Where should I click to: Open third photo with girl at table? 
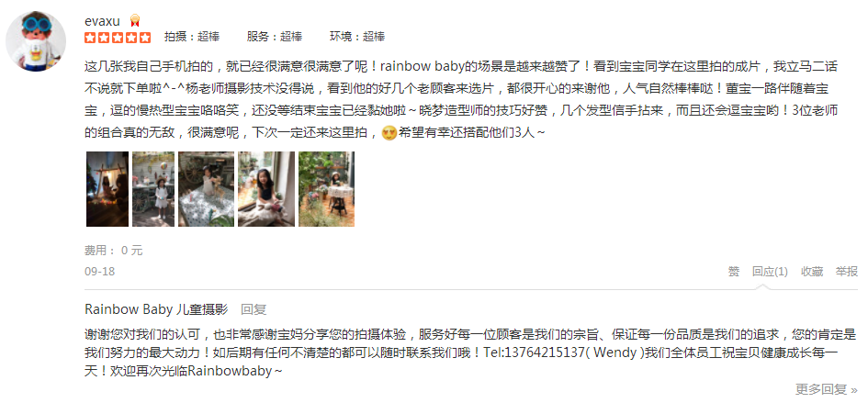[206, 189]
